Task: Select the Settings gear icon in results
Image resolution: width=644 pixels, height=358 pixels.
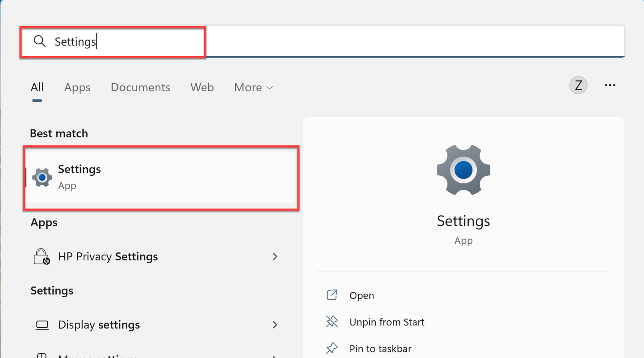Action: 42,177
